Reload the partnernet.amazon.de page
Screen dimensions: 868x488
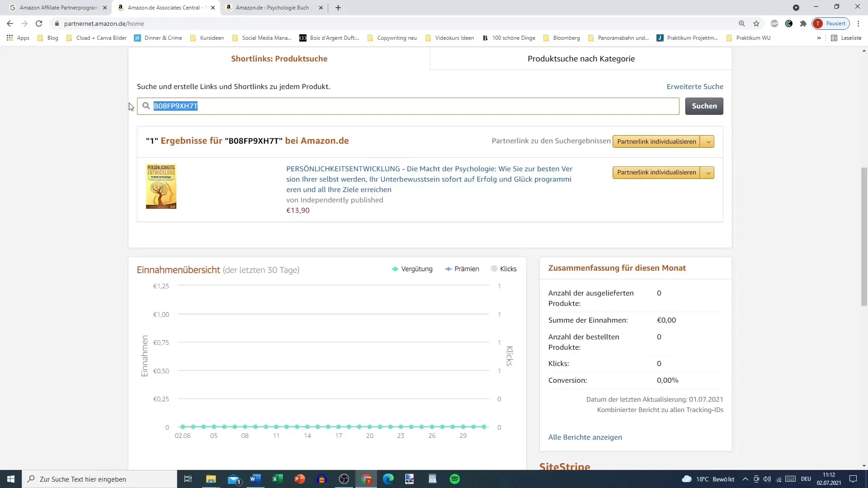coord(39,23)
